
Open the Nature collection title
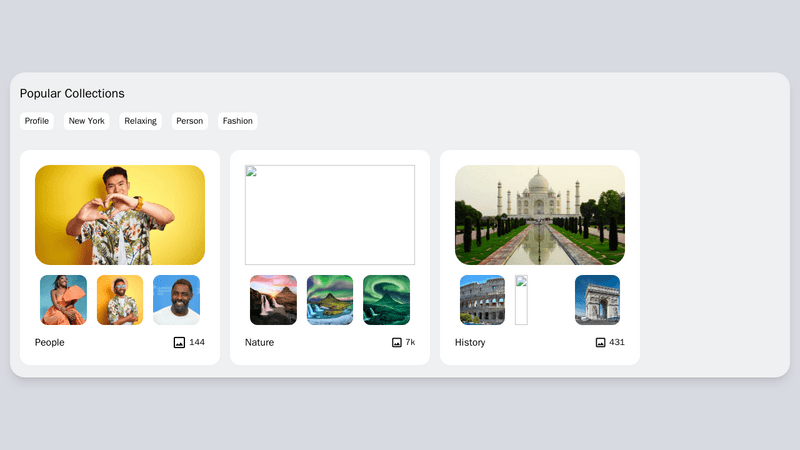pos(259,342)
